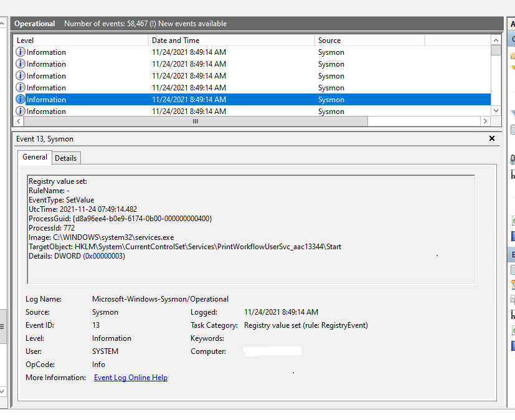Click the "RuleName: -" line
The image size is (515, 420).
49,191
